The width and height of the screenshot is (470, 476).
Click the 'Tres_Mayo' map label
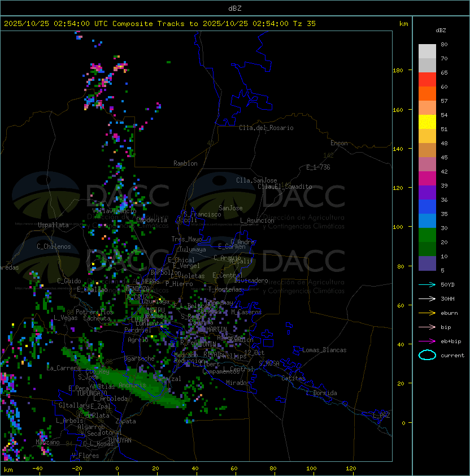click(186, 239)
